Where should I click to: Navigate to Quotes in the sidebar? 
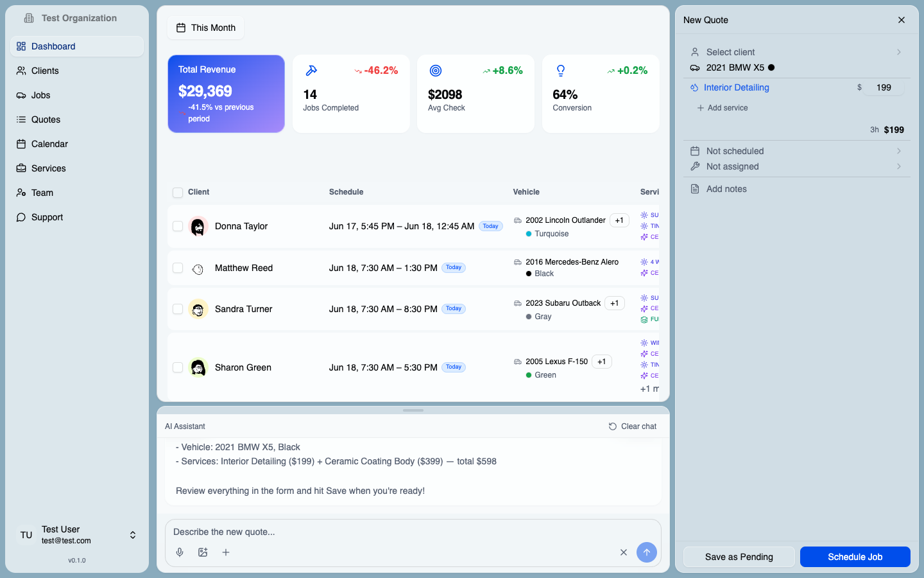[77, 119]
